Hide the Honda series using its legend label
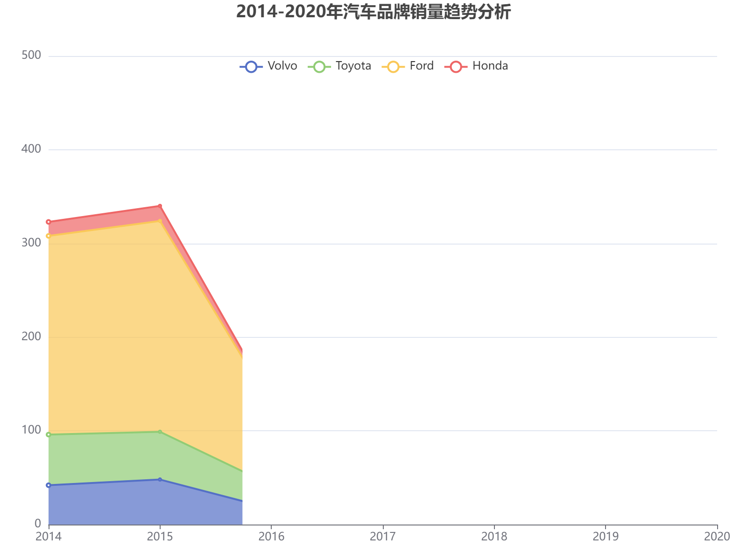The width and height of the screenshot is (747, 560). pos(490,66)
